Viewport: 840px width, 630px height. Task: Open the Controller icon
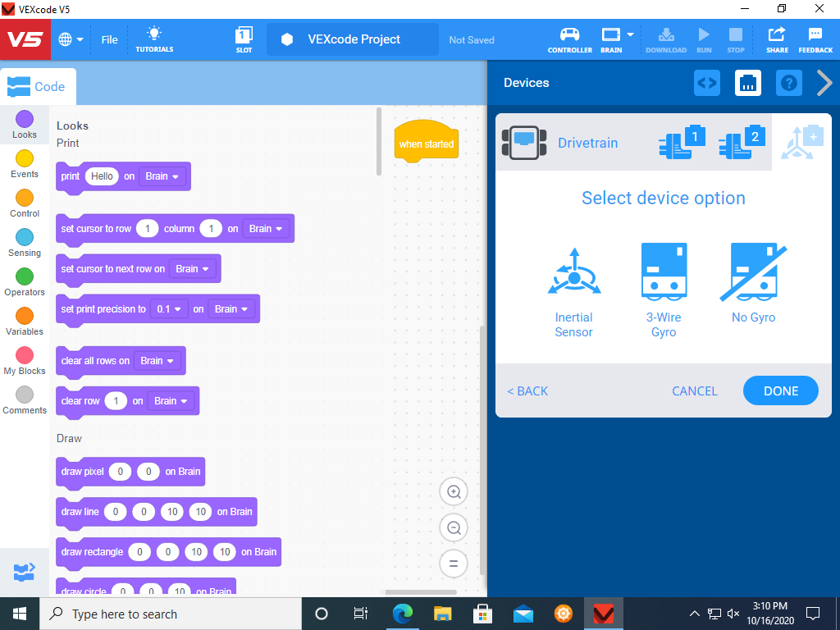coord(569,39)
